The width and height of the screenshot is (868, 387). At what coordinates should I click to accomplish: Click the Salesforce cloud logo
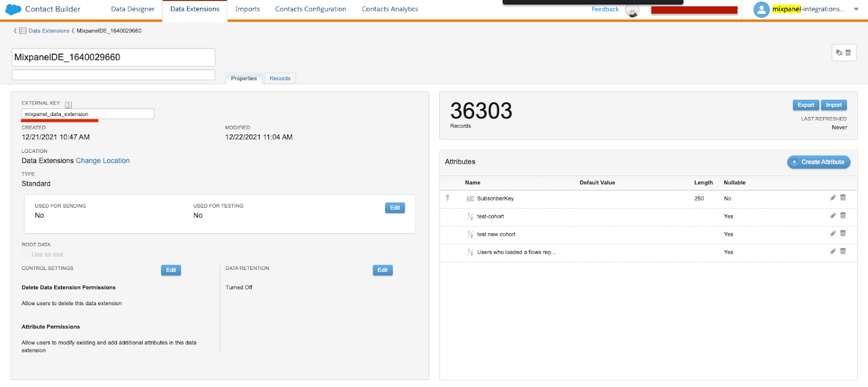[13, 9]
